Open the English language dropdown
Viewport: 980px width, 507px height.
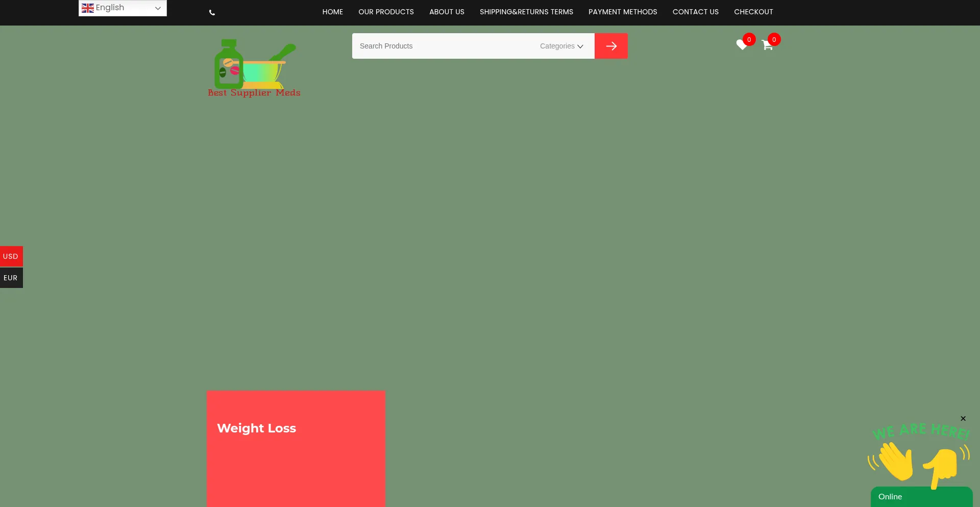122,8
